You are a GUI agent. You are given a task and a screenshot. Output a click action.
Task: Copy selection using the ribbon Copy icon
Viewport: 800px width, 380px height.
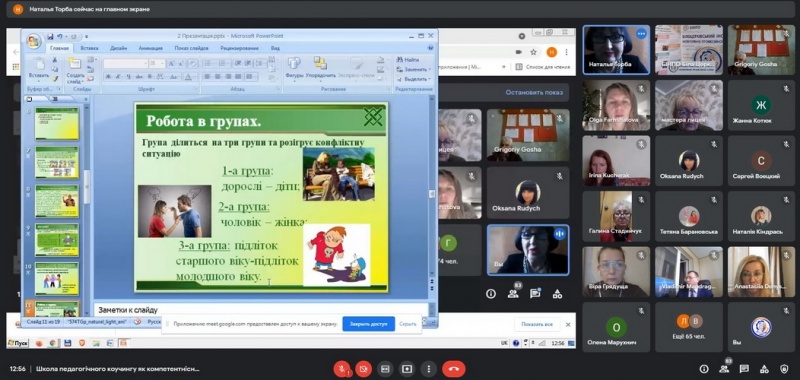click(55, 69)
